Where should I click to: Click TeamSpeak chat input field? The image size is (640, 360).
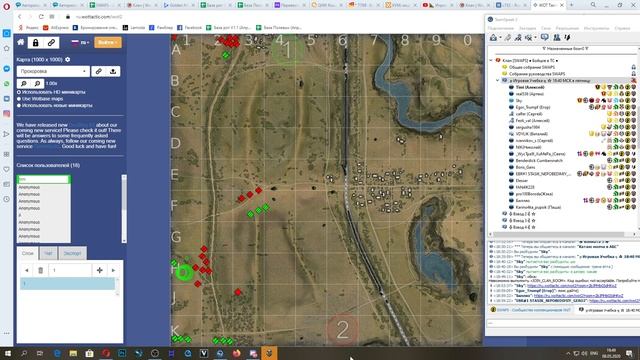click(x=562, y=323)
